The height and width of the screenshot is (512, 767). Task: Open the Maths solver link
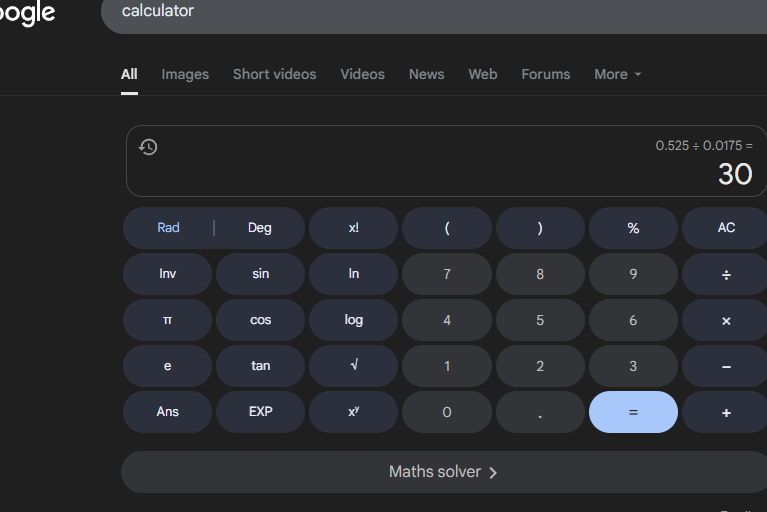coord(444,472)
